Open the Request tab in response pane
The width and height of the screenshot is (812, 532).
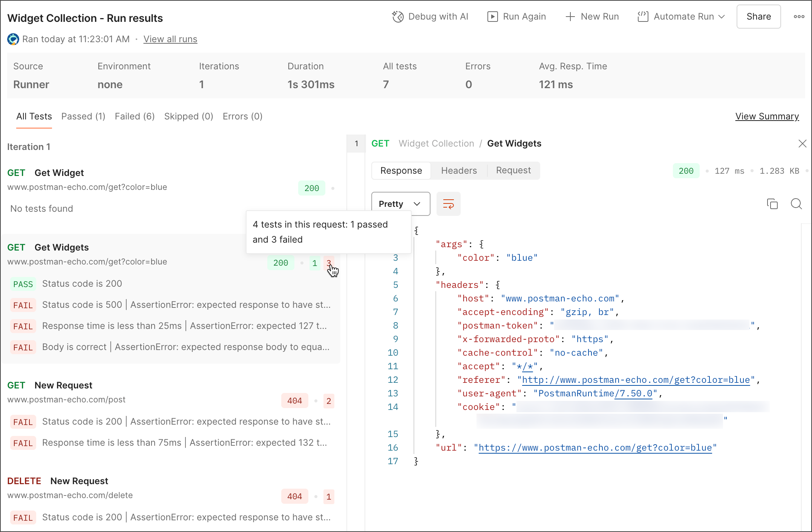pos(513,171)
